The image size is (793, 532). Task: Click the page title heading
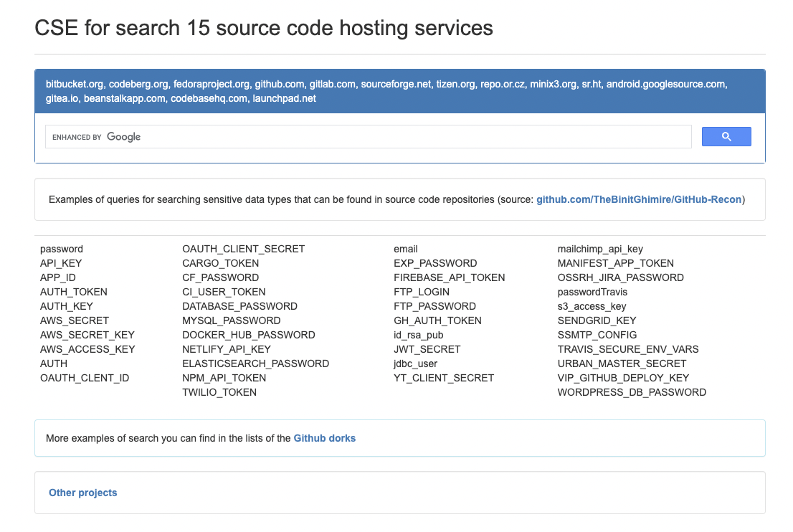click(263, 28)
